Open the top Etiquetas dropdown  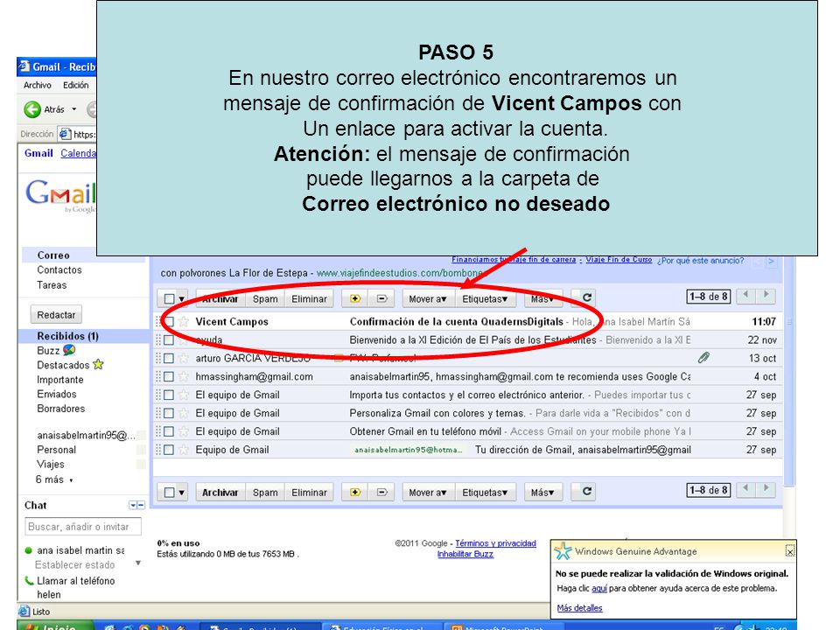[x=486, y=298]
